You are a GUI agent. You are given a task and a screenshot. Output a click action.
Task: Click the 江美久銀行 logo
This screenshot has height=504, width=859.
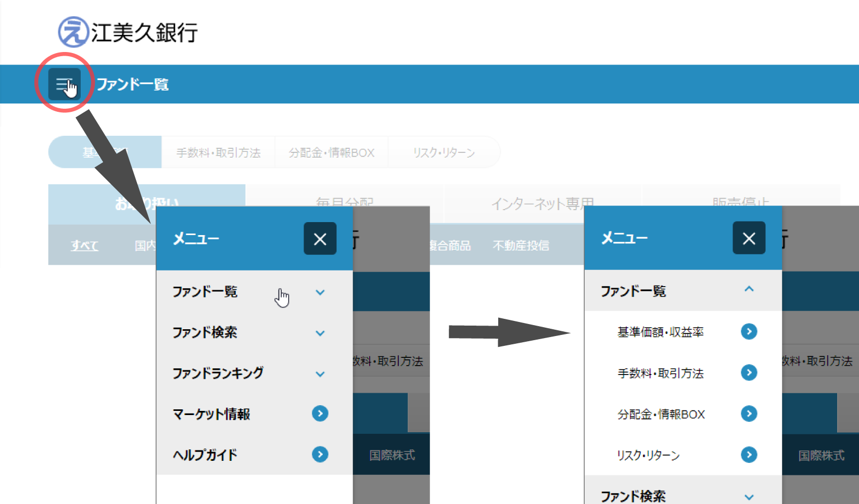click(128, 32)
